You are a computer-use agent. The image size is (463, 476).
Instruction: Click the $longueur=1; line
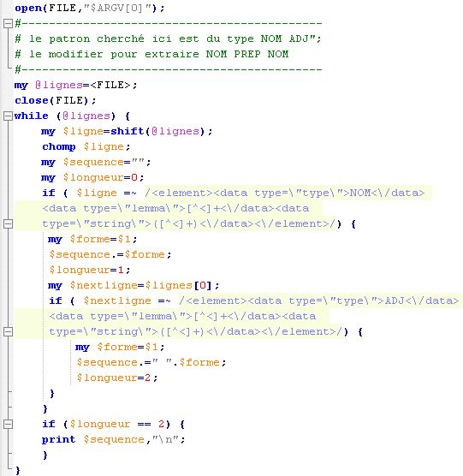click(90, 271)
